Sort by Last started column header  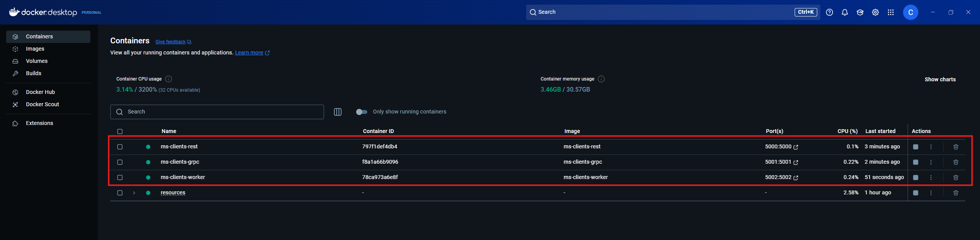tap(880, 131)
